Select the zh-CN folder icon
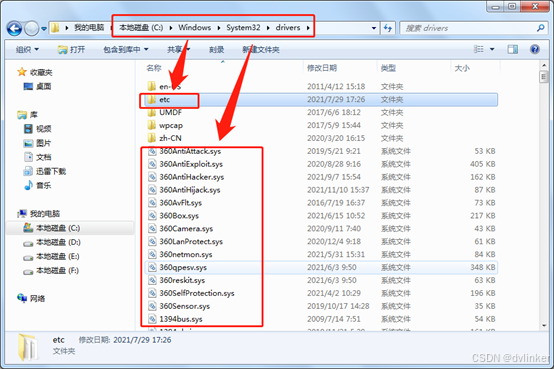Screen dimensions: 554x369 coord(152,138)
